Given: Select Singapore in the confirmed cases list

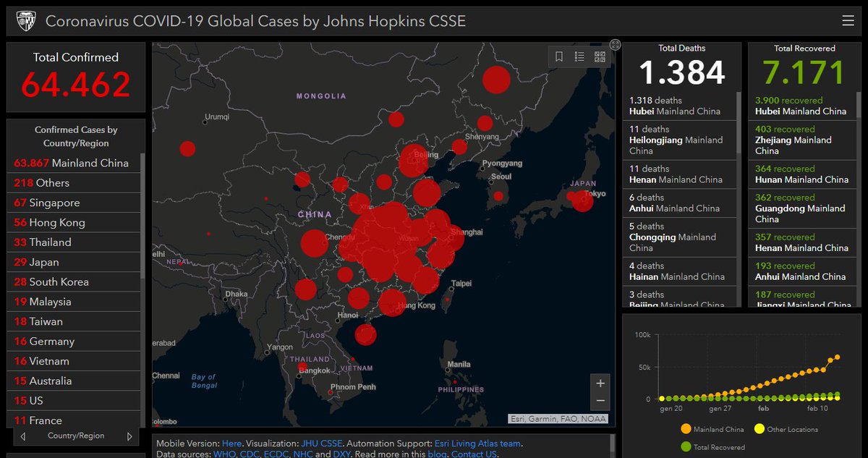Looking at the screenshot, I should 74,203.
